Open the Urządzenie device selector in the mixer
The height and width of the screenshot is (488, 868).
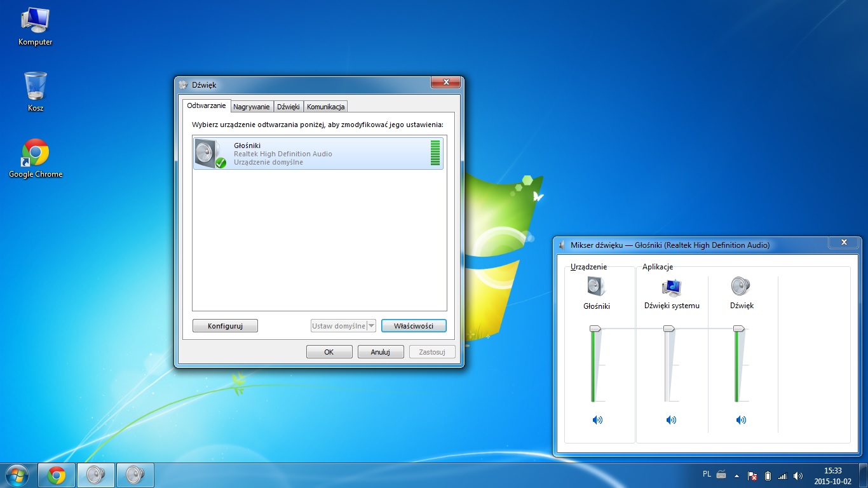point(589,267)
